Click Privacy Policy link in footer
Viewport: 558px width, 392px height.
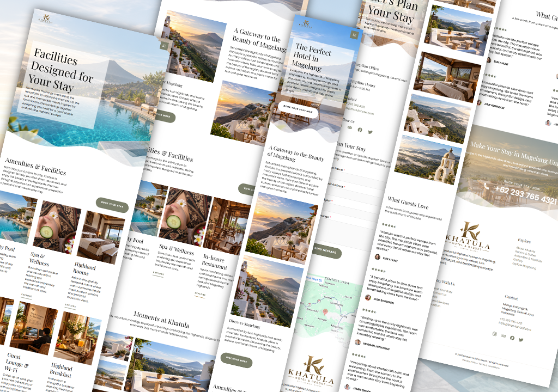click(470, 361)
